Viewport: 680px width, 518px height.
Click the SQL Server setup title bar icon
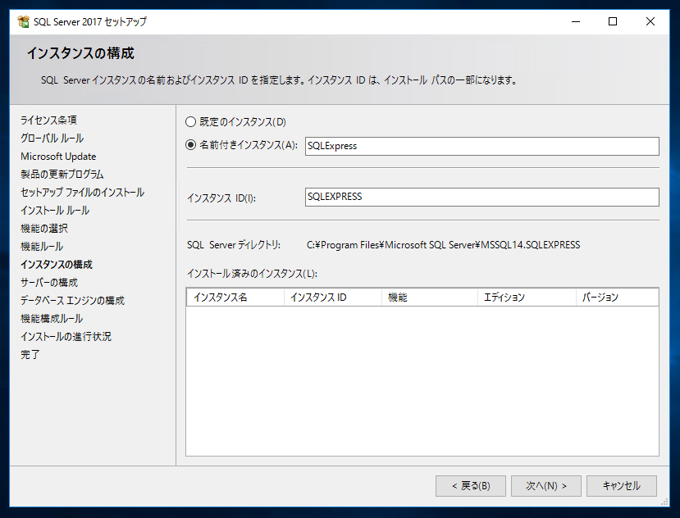click(x=23, y=21)
